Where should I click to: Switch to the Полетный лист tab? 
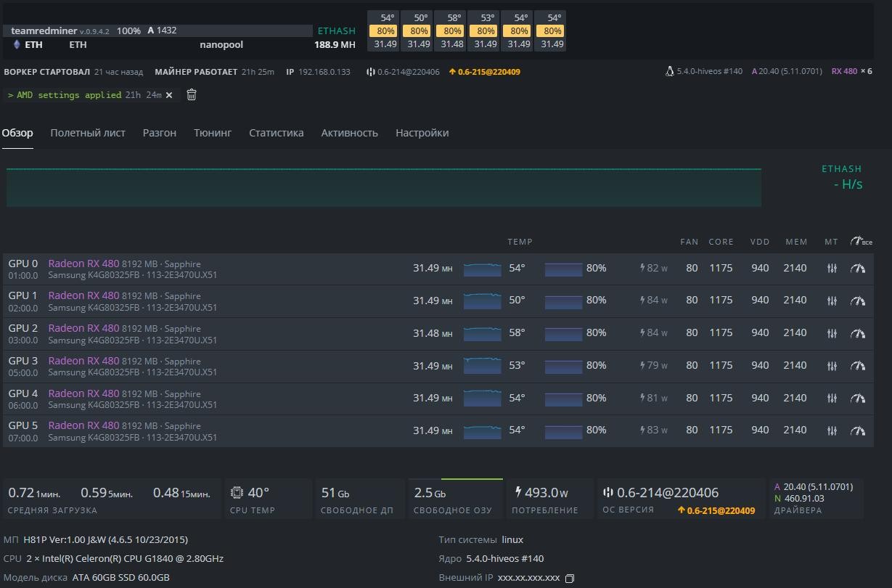(x=88, y=133)
